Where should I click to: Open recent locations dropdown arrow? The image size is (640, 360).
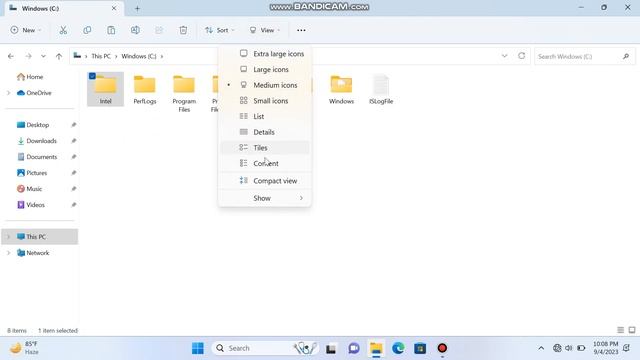pos(43,56)
